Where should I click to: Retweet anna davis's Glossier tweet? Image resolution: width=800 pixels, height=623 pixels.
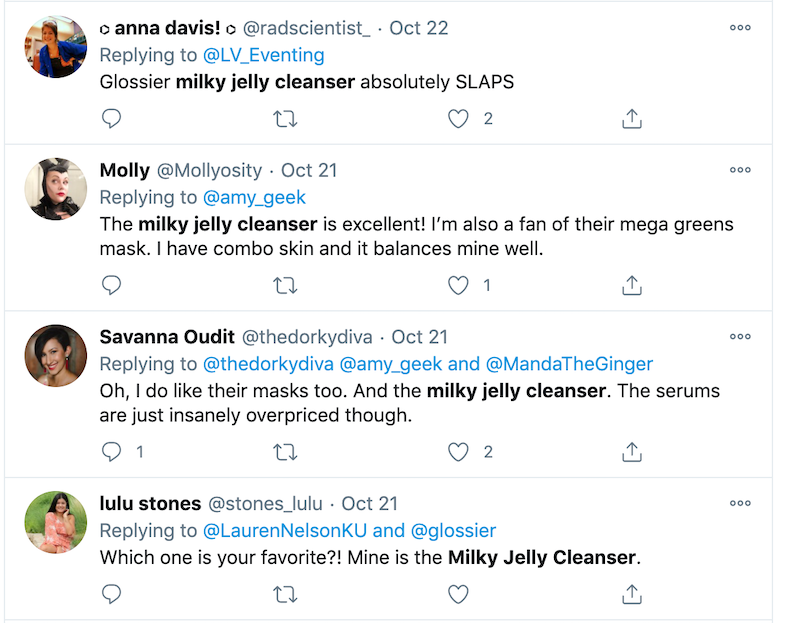(x=285, y=119)
